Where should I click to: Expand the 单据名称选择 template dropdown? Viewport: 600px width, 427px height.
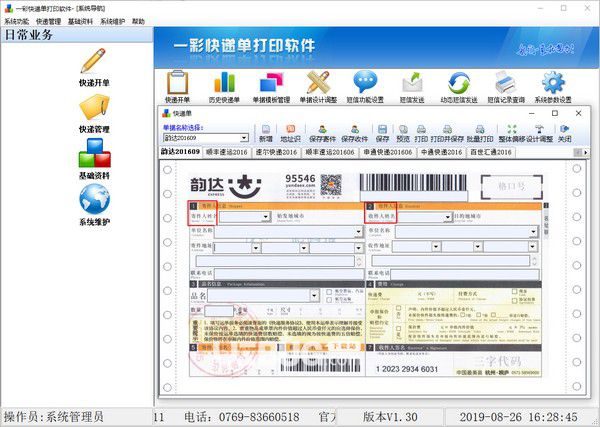tap(244, 138)
